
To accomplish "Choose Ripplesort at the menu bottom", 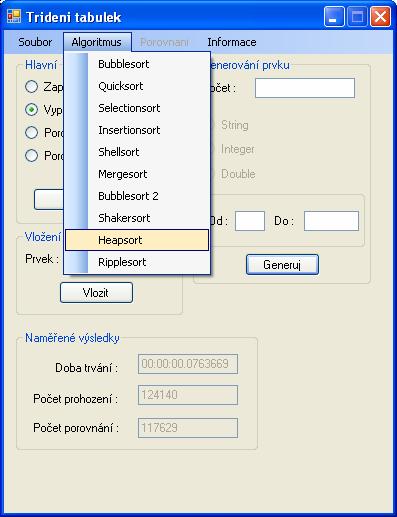I will tap(137, 262).
